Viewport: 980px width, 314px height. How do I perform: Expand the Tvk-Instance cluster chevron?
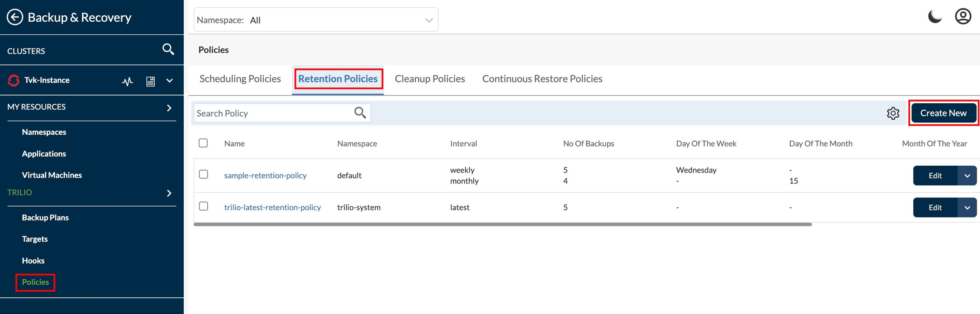tap(170, 81)
